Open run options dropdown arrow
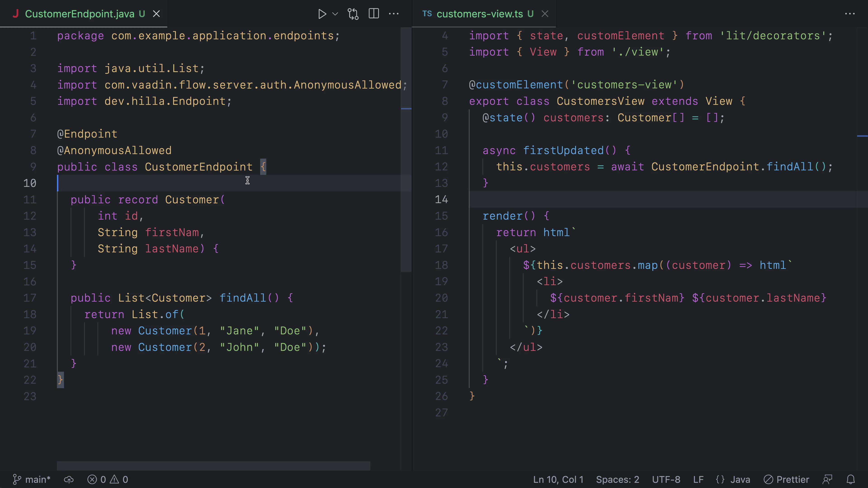868x488 pixels. (335, 14)
